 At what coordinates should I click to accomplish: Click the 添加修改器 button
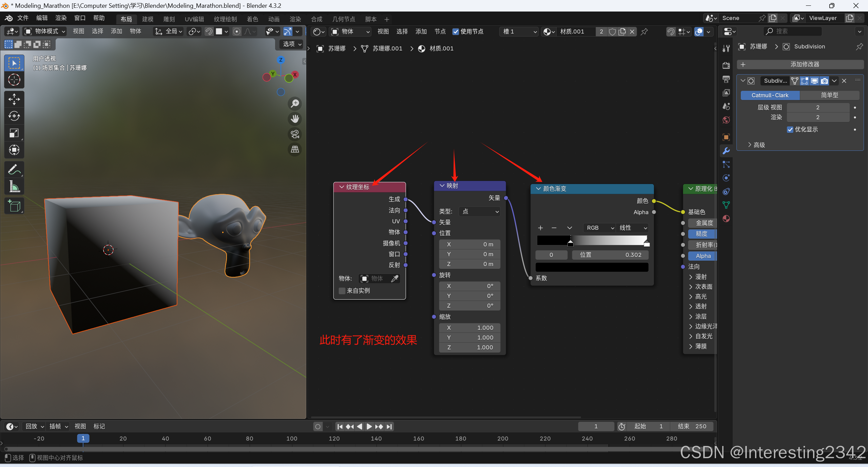point(801,64)
